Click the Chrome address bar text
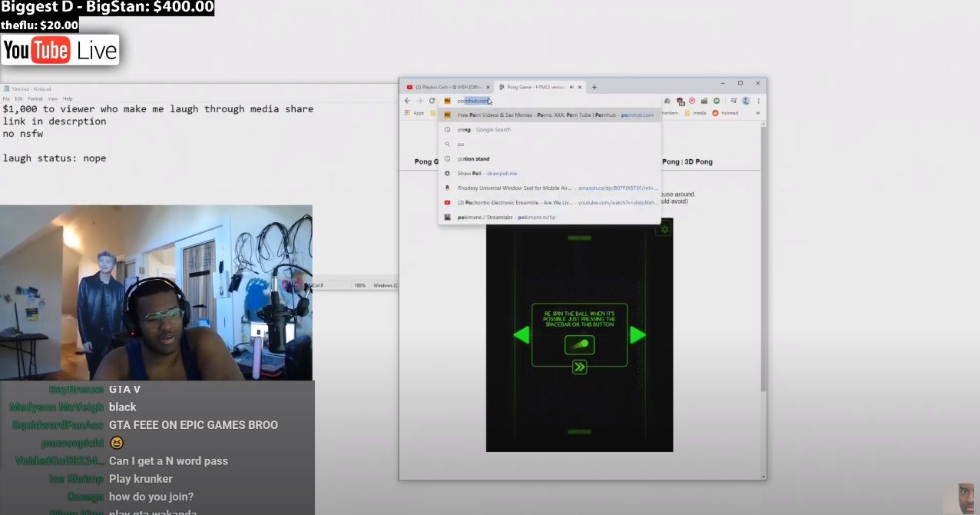Image resolution: width=980 pixels, height=515 pixels. coord(472,101)
